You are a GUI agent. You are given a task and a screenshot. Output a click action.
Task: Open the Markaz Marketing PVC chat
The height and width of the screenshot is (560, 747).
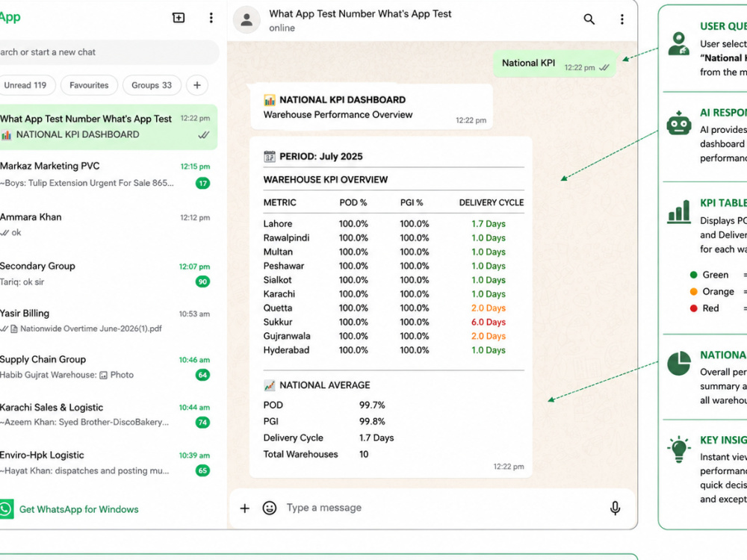pos(107,175)
